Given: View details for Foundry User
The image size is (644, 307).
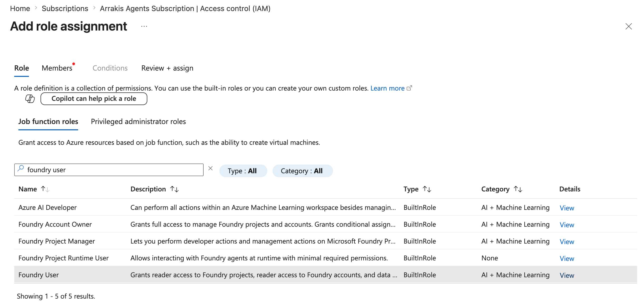Looking at the screenshot, I should (567, 275).
